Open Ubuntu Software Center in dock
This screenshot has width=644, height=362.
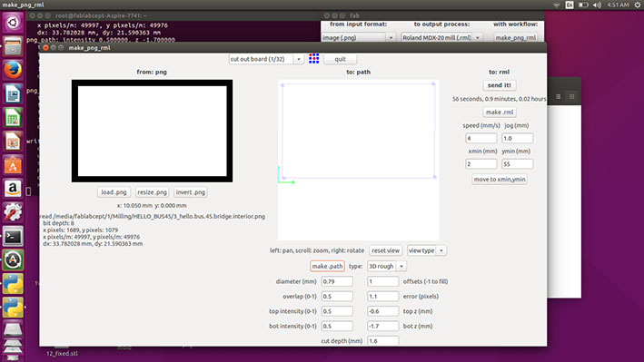coord(13,165)
